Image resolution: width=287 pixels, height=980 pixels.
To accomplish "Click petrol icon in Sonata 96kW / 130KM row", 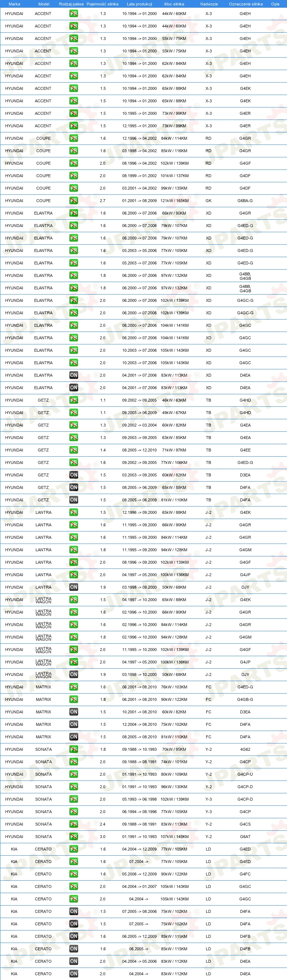I will tap(73, 787).
